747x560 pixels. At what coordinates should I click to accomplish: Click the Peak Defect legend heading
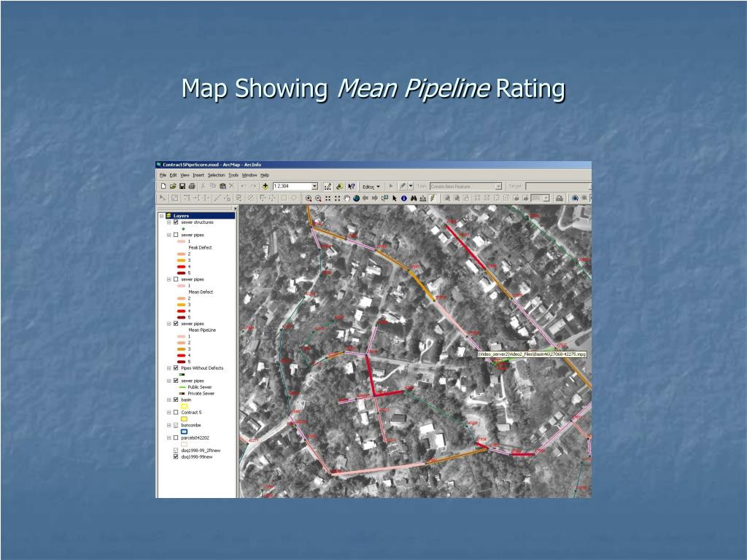point(200,248)
